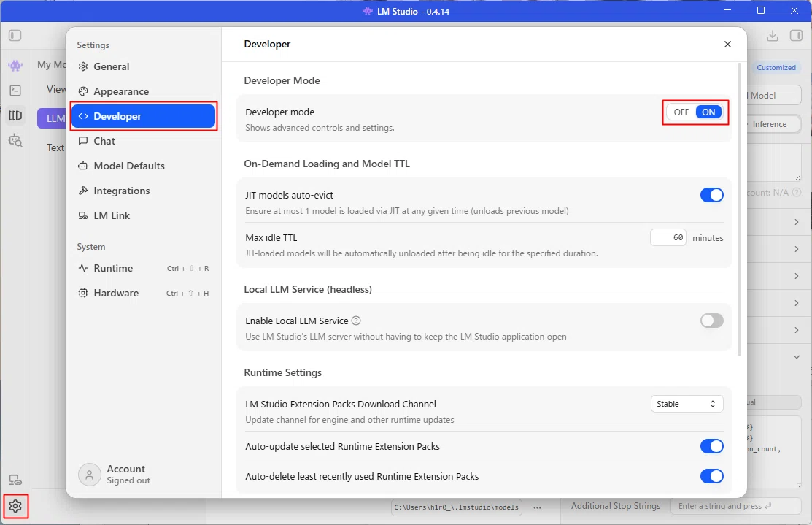Click models path C:\Users\h1r0_\.lmstudio\models
Viewport: 812px width, 525px height.
point(456,507)
